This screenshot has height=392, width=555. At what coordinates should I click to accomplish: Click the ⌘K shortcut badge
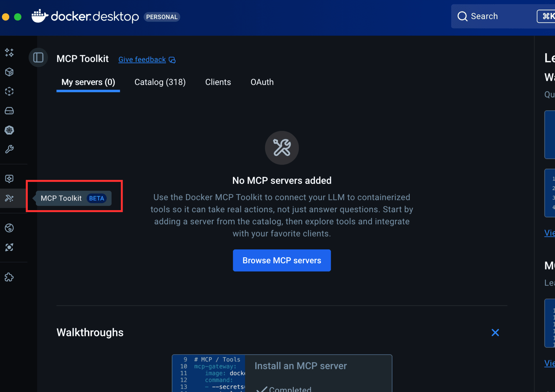coord(546,16)
